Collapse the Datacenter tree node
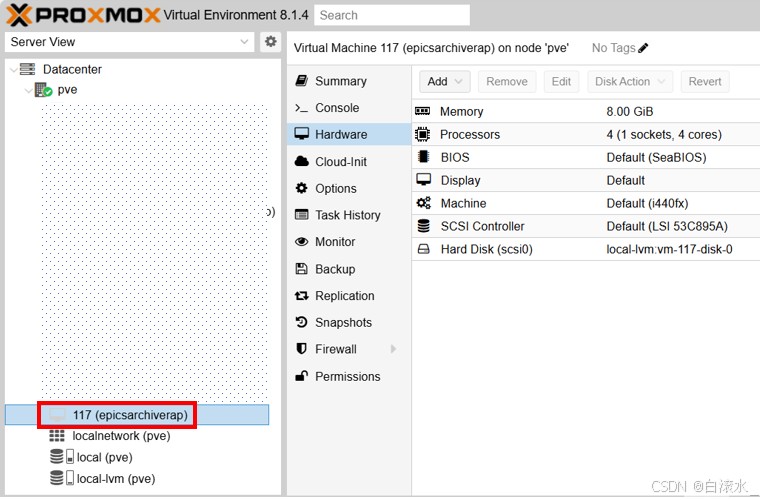 pyautogui.click(x=13, y=70)
